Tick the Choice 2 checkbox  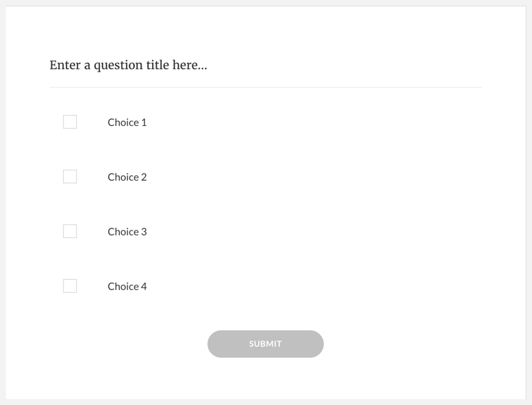pos(70,177)
